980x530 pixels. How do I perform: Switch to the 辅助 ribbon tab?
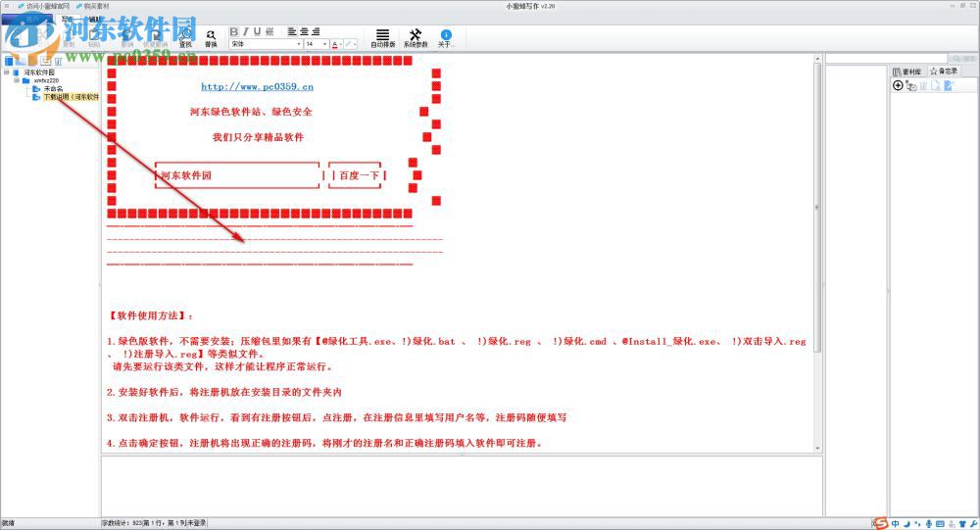pos(94,20)
